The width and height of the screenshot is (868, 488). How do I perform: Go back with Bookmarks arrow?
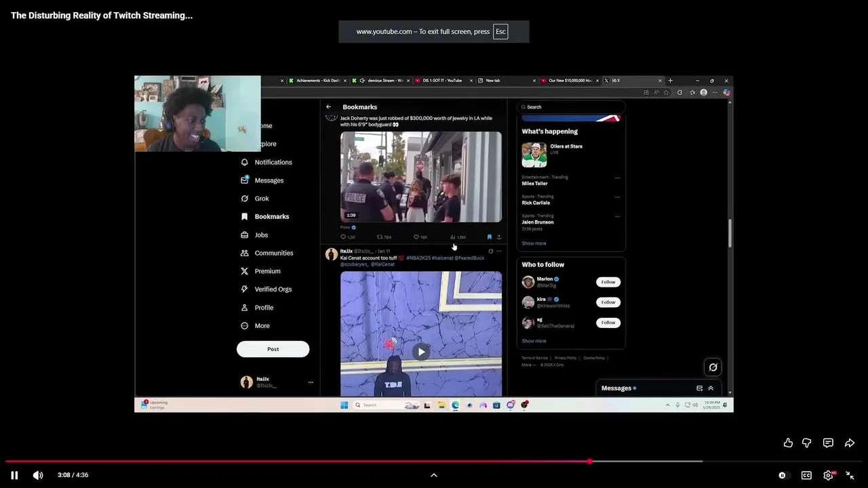328,107
